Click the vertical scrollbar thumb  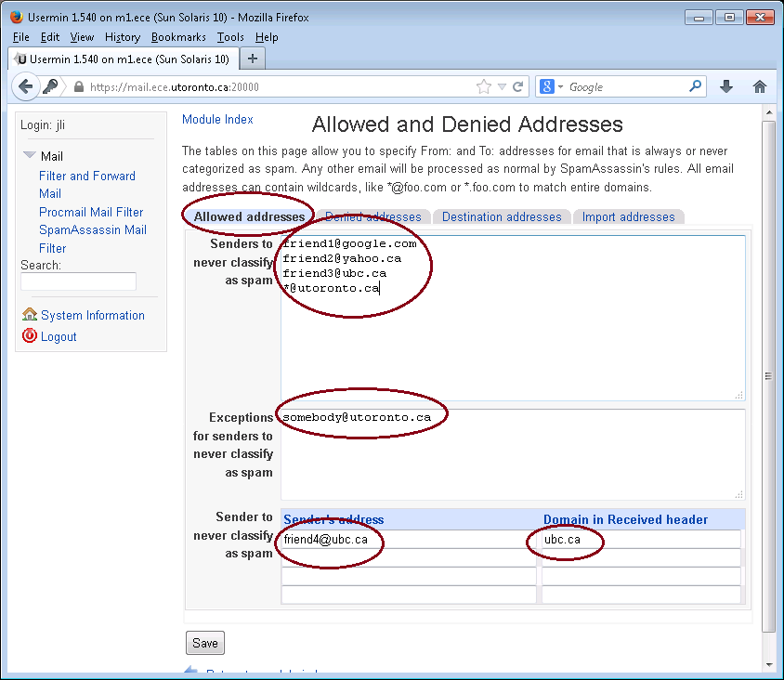coord(768,376)
